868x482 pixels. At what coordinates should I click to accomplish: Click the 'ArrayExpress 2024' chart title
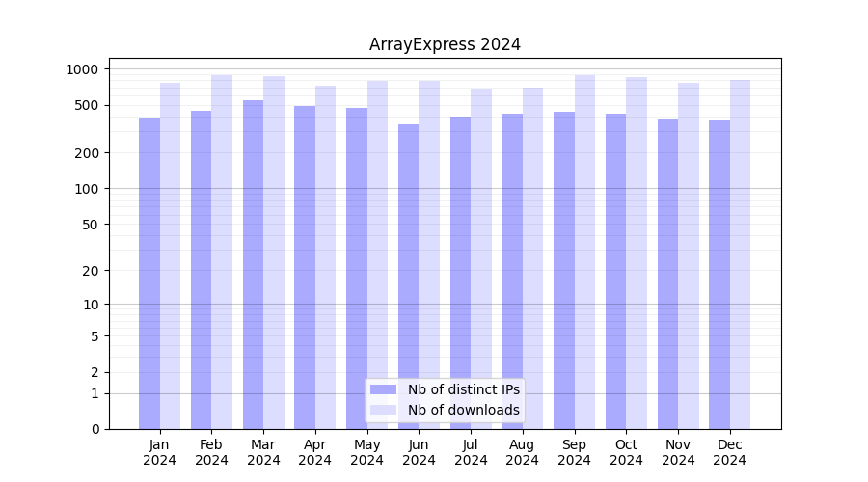click(445, 44)
